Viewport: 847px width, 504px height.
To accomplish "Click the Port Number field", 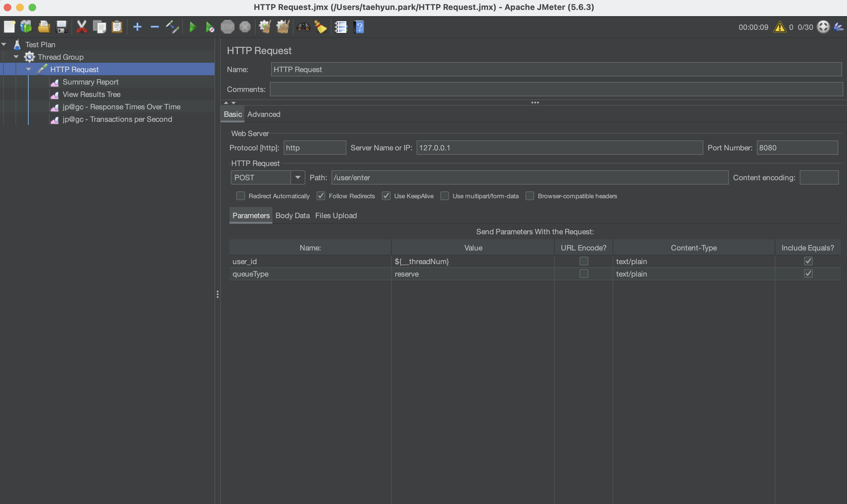I will pyautogui.click(x=797, y=148).
